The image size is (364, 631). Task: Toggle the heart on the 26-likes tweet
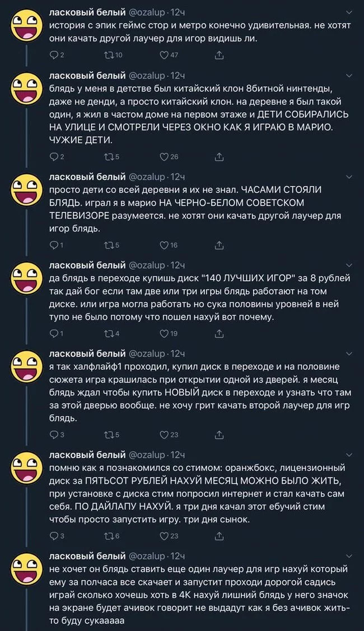click(x=164, y=156)
